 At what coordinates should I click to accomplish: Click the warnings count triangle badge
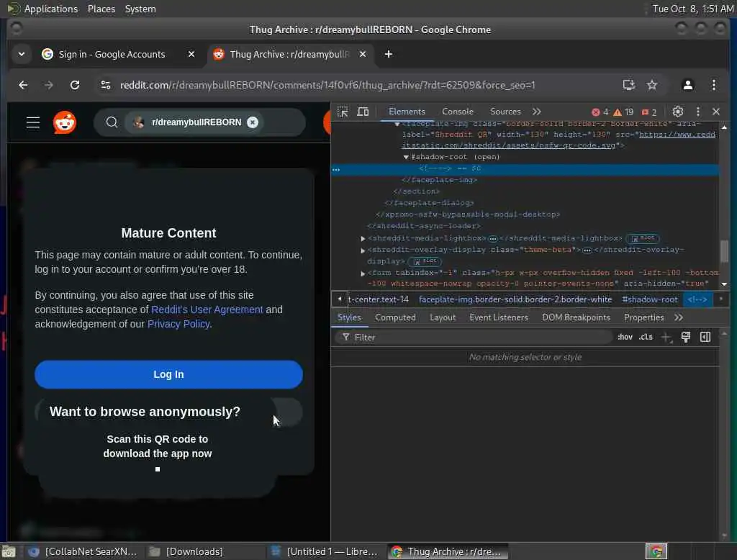coord(623,112)
